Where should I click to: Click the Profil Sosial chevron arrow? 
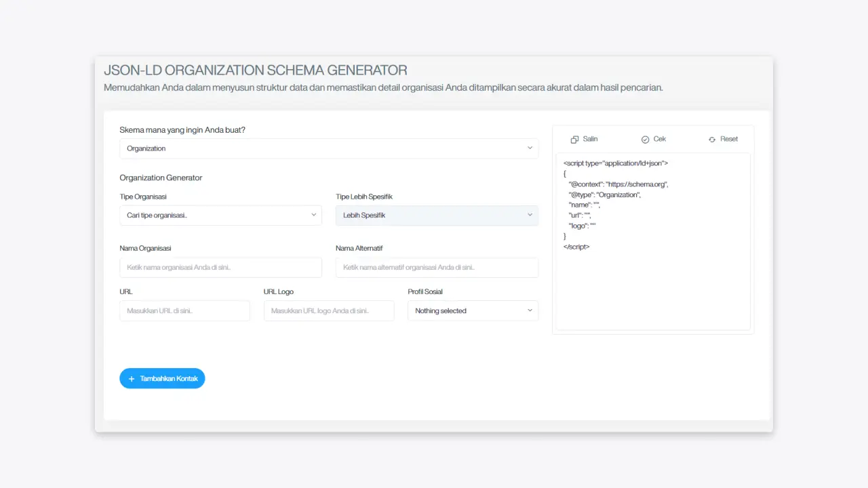(x=530, y=310)
